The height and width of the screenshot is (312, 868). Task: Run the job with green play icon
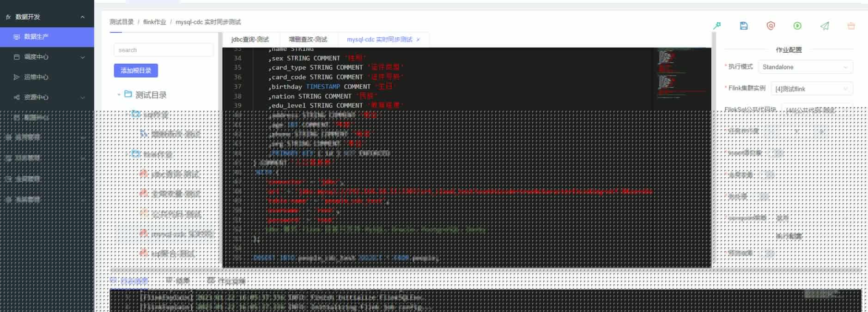coord(797,26)
